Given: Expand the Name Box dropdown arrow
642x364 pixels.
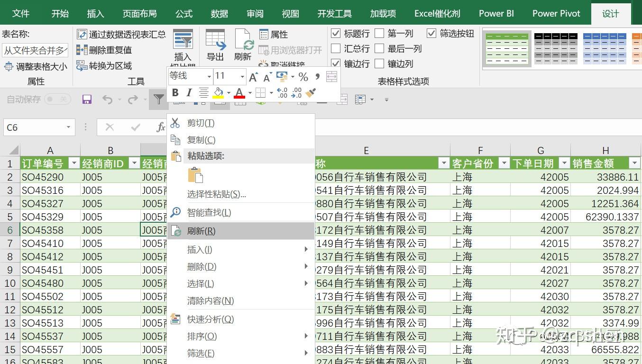Looking at the screenshot, I should 68,127.
